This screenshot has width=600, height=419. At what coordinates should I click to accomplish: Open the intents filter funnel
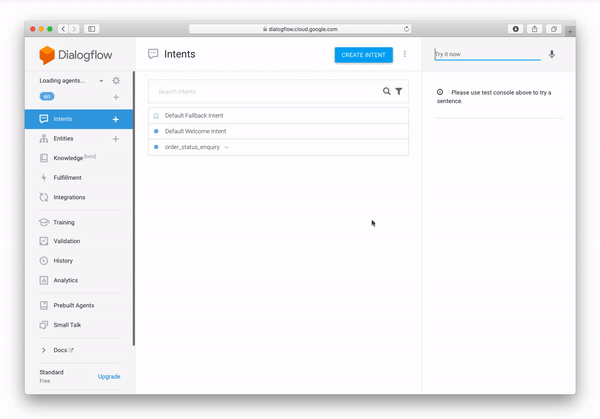point(399,91)
